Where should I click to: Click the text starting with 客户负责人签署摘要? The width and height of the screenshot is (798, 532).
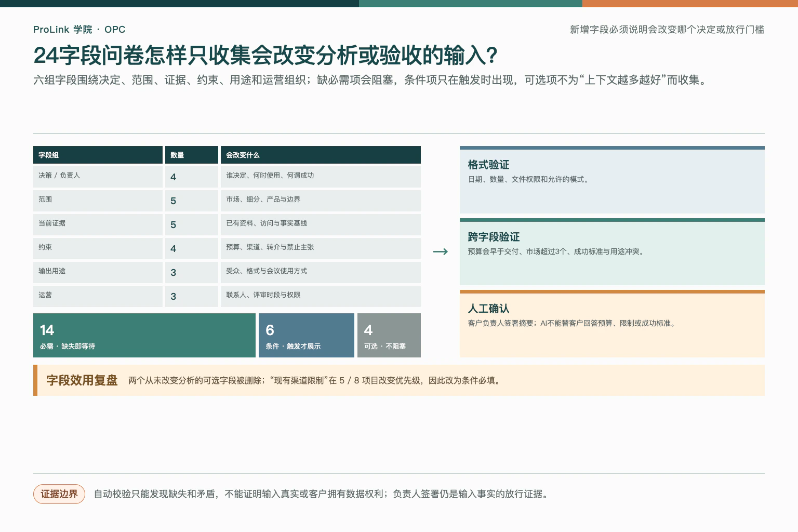(x=573, y=323)
